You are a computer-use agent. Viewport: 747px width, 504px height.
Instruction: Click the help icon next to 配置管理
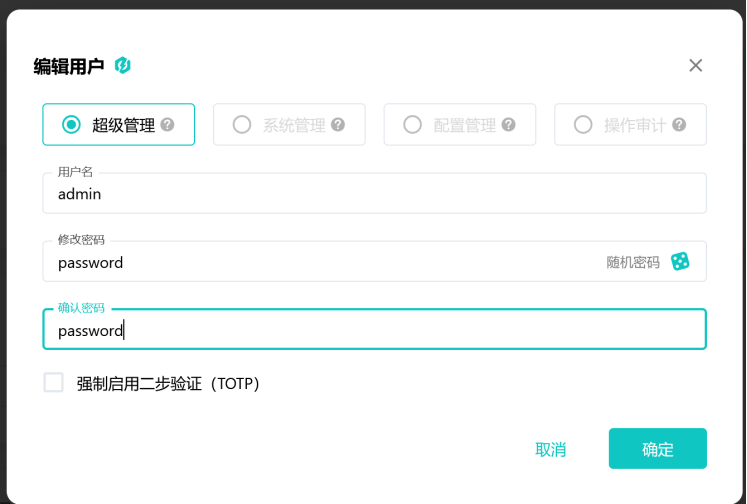508,125
